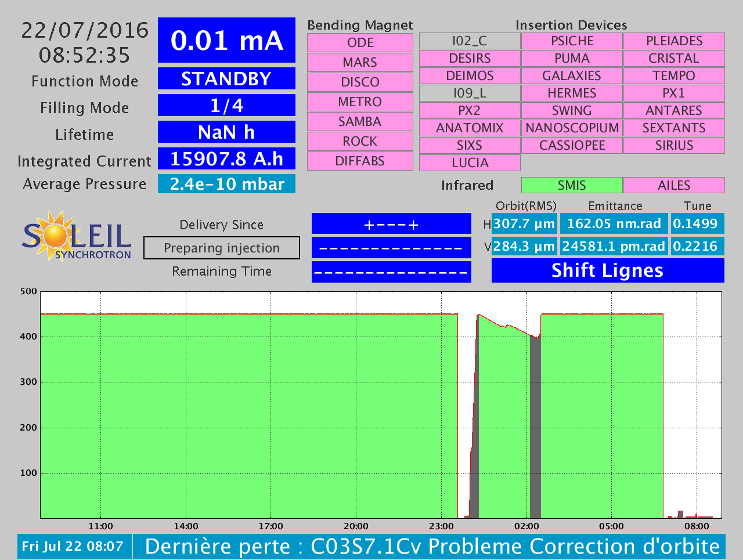Click the 02:00 time axis label
743x560 pixels.
point(526,526)
